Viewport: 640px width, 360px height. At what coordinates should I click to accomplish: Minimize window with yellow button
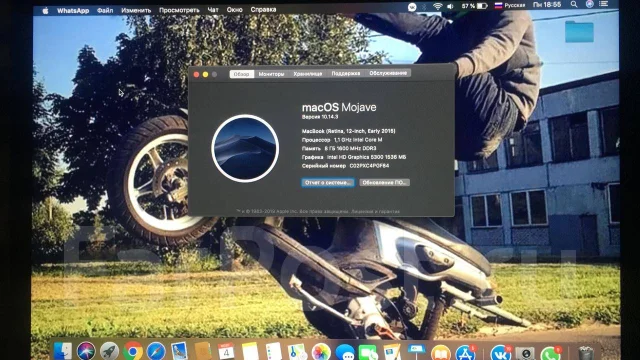(x=205, y=74)
